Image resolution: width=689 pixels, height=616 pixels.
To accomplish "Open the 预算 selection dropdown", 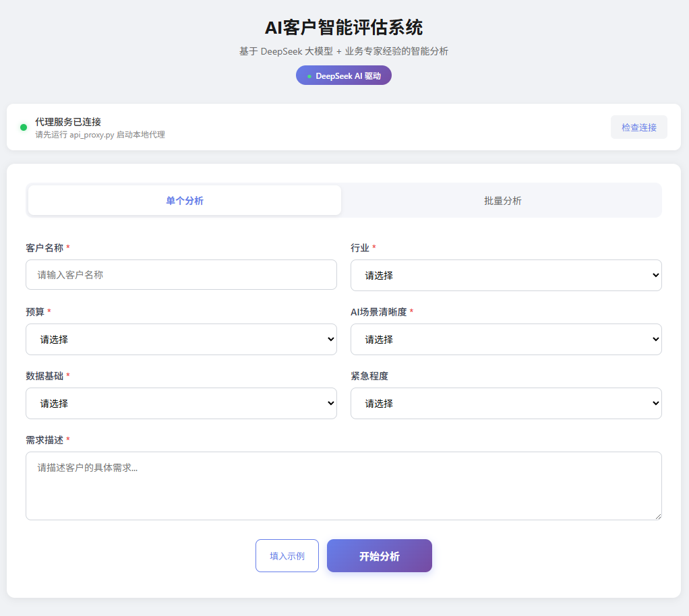I will coord(181,339).
